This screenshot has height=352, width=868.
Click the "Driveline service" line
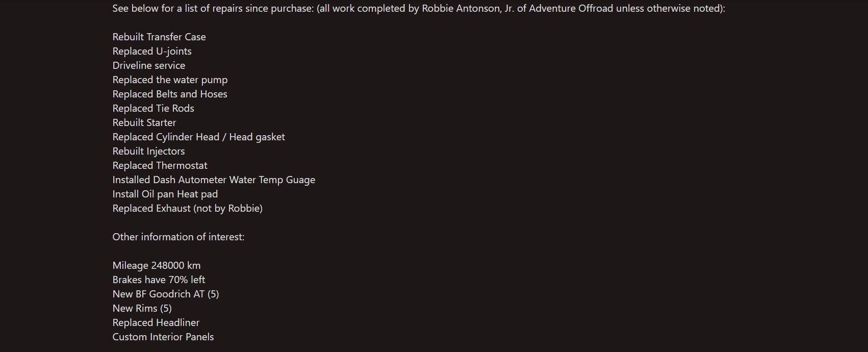click(x=149, y=65)
